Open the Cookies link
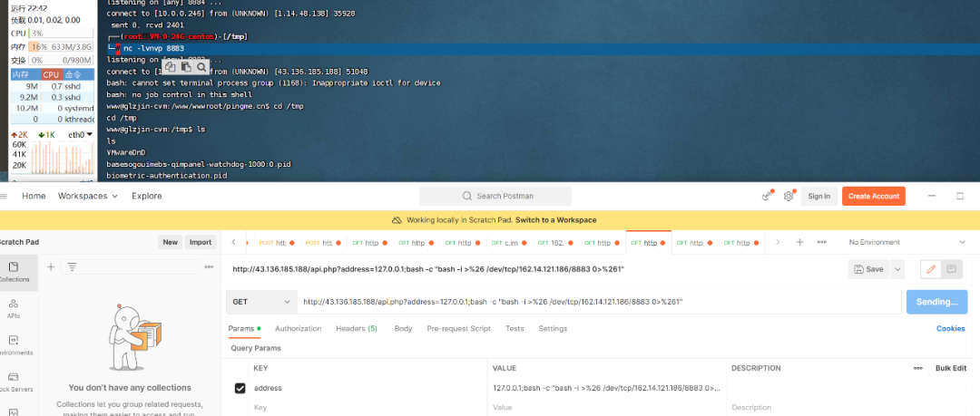980x416 pixels. [x=951, y=329]
